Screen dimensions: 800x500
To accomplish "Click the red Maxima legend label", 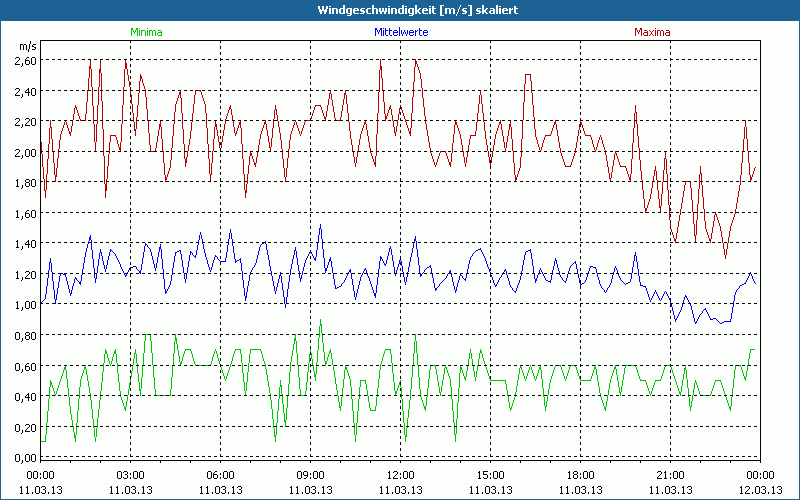I will click(649, 32).
